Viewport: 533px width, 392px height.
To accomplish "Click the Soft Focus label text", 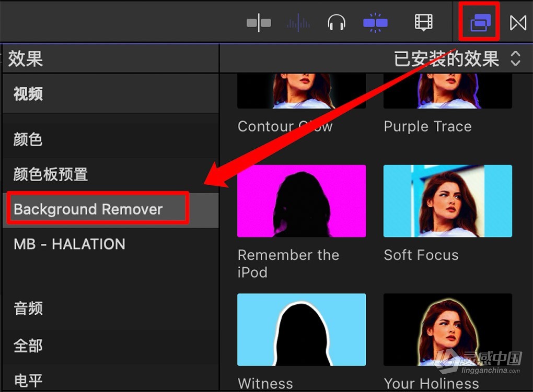I will pyautogui.click(x=421, y=255).
